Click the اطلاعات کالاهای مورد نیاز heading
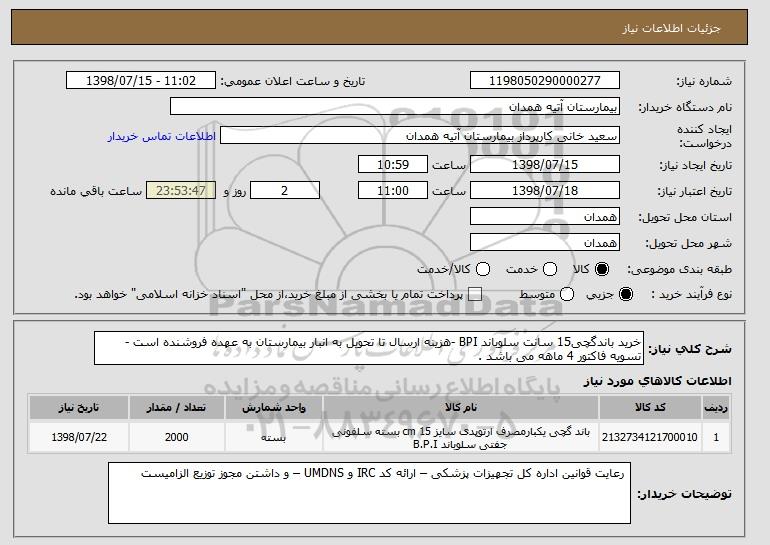This screenshot has height=545, width=770. click(x=657, y=381)
